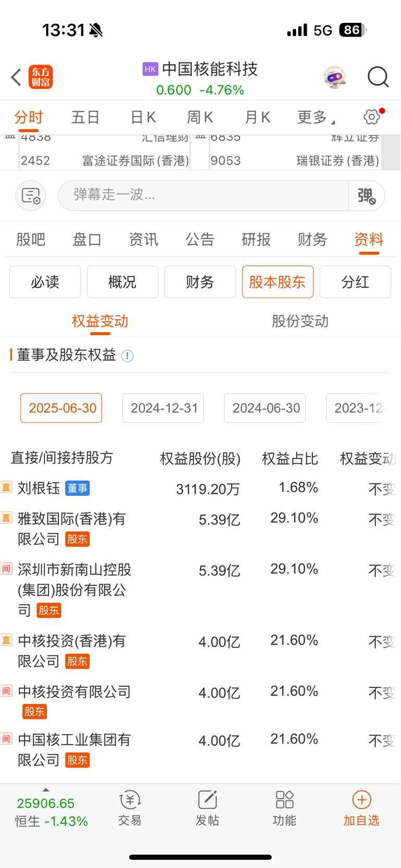The image size is (401, 868).
Task: Focus the 弹幕走一波 input field
Action: (203, 195)
